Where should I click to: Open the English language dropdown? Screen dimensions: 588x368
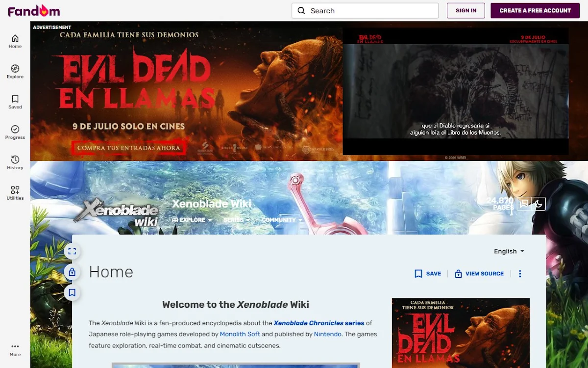tap(509, 251)
